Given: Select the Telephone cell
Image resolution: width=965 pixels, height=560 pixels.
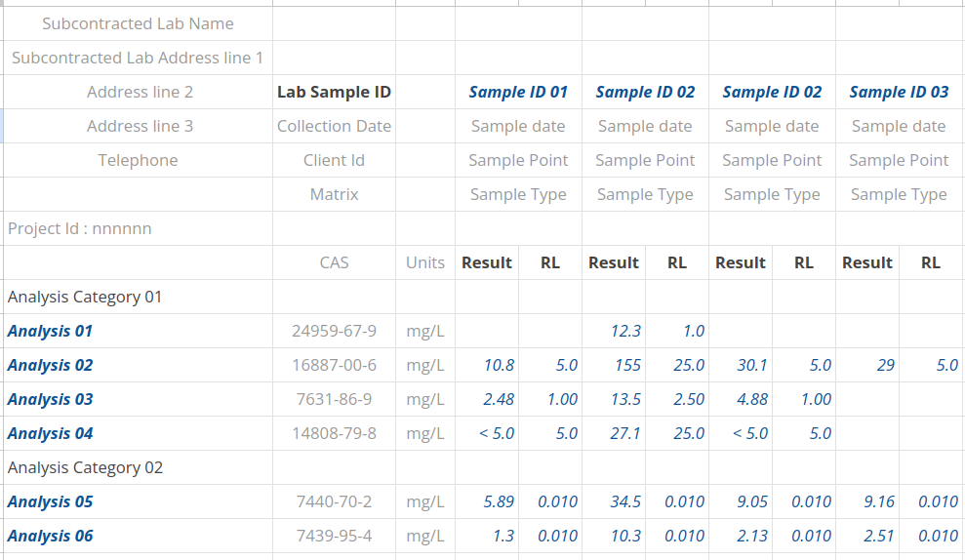Looking at the screenshot, I should (x=138, y=160).
